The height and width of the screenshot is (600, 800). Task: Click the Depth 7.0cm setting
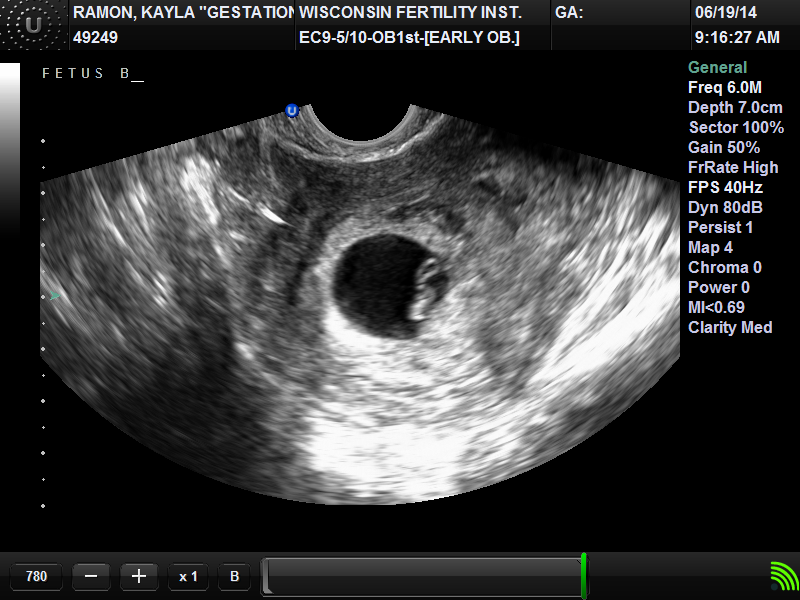[735, 107]
